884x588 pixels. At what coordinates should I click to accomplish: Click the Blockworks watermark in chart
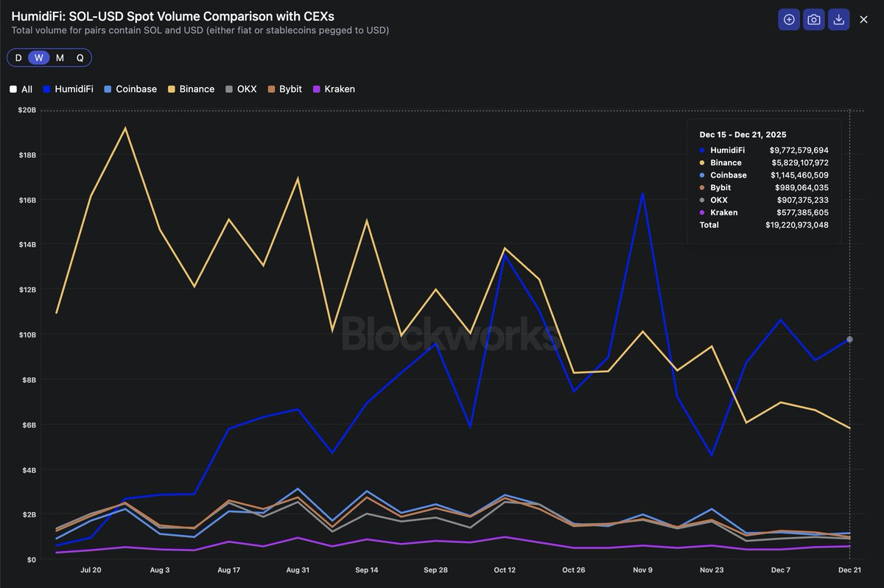(449, 334)
